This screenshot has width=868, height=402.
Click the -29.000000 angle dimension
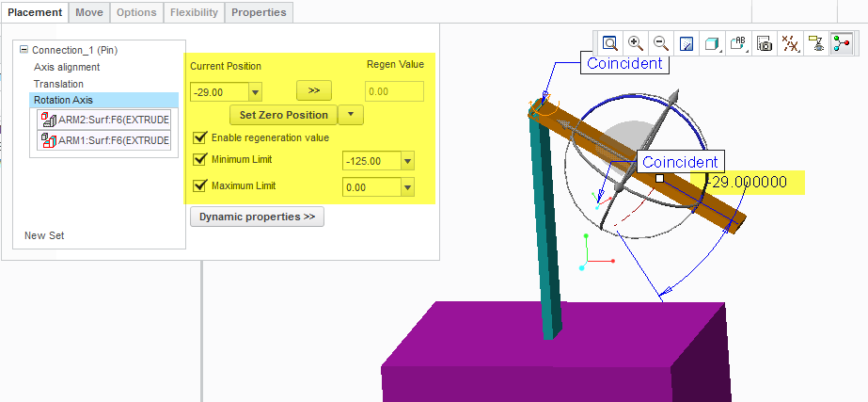(x=748, y=182)
